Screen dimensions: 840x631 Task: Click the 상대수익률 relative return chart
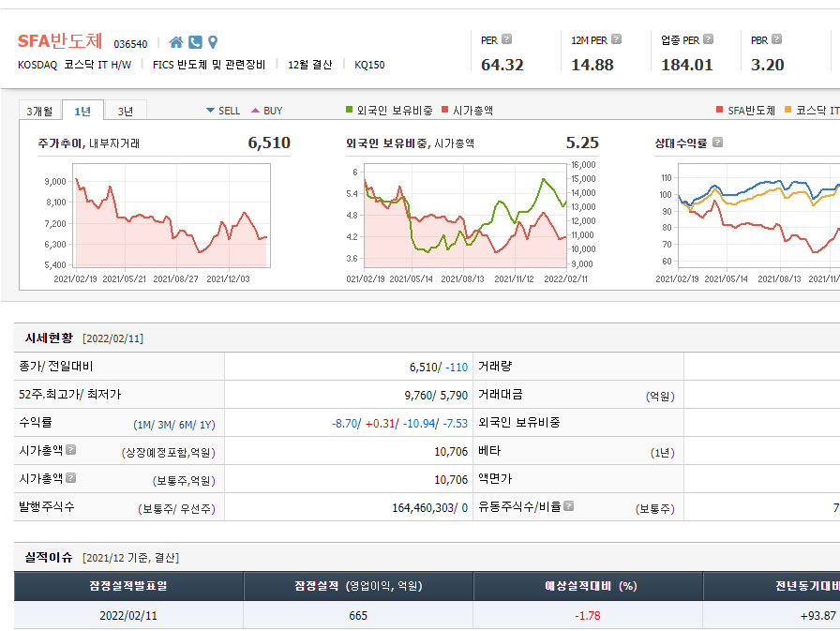759,216
